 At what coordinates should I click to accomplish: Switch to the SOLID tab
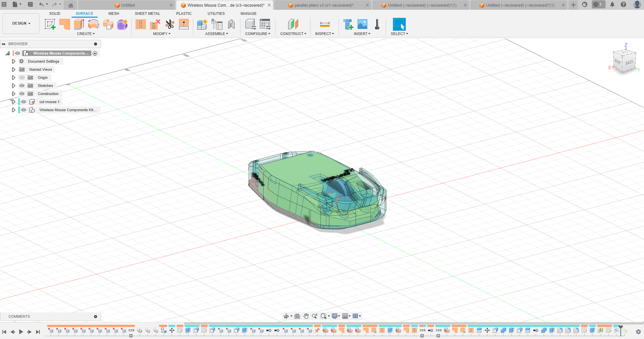pos(55,13)
